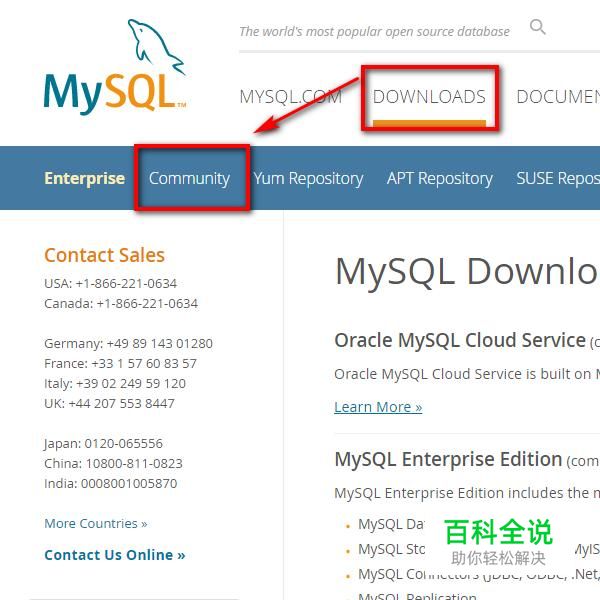This screenshot has width=600, height=600.
Task: Open the More Countries link
Action: [96, 523]
